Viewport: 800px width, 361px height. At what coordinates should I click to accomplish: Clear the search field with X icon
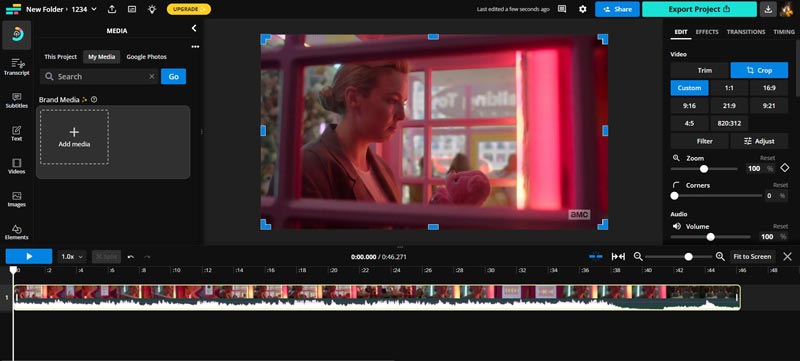(152, 76)
